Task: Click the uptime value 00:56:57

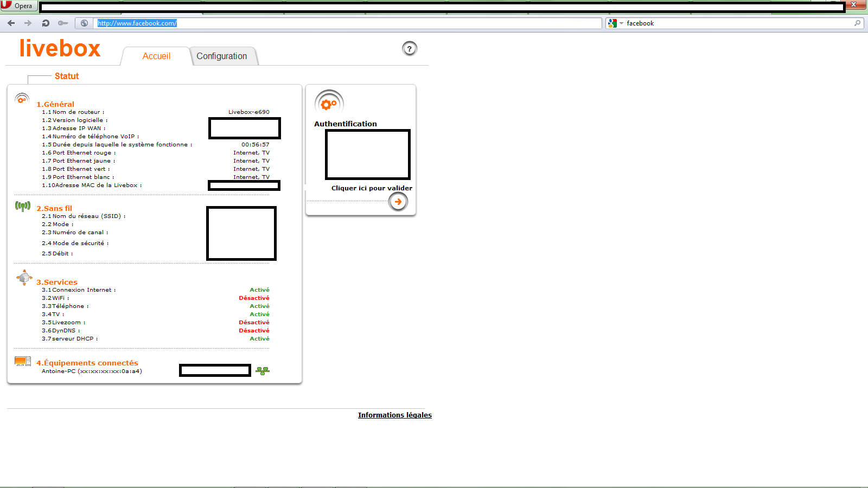Action: [256, 145]
